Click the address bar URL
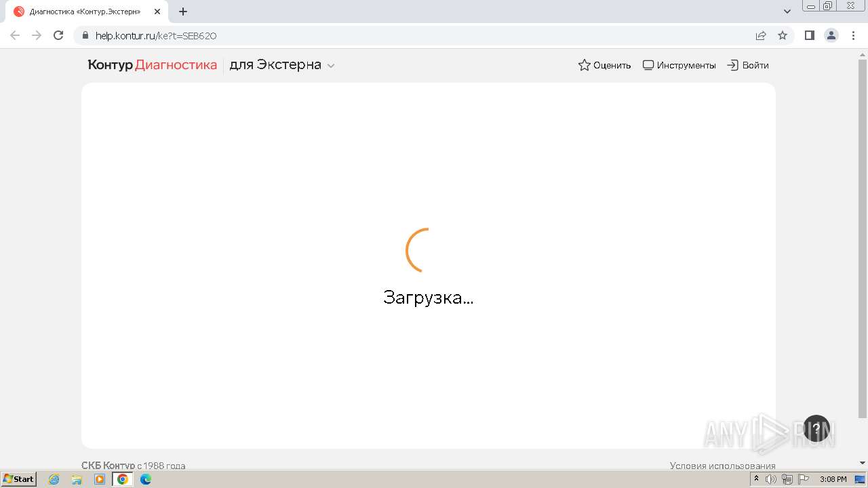Screen dimensions: 868x488 (156, 36)
